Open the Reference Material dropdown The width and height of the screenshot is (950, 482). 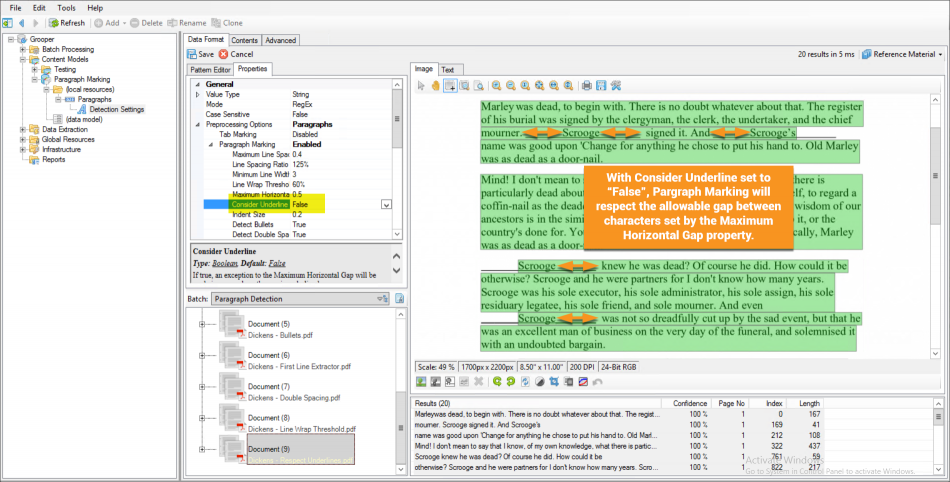coord(901,54)
